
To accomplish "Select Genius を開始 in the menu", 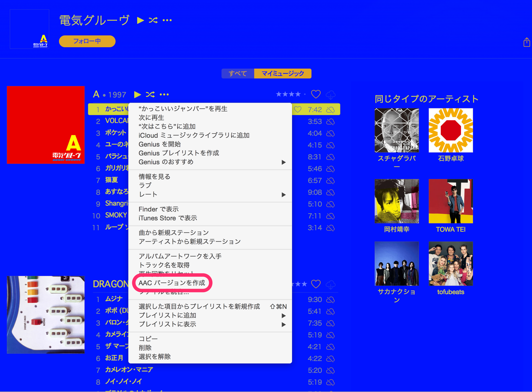I will [x=210, y=144].
